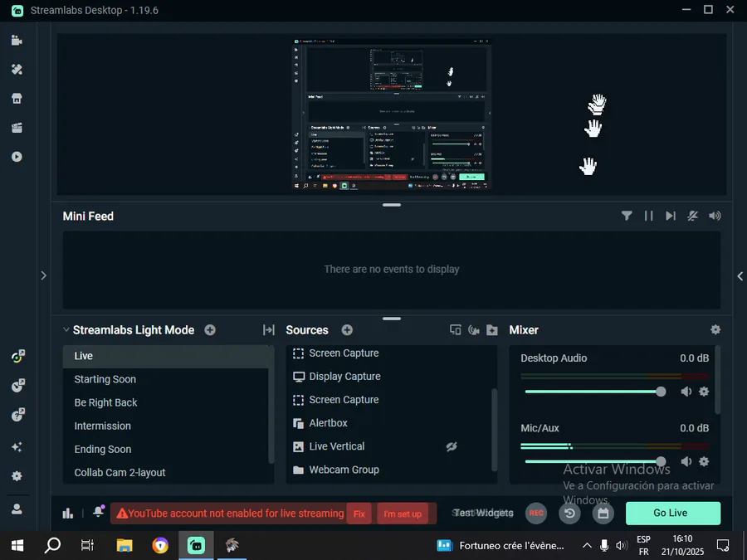Open notifications bell icon
This screenshot has width=747, height=560.
[x=99, y=511]
